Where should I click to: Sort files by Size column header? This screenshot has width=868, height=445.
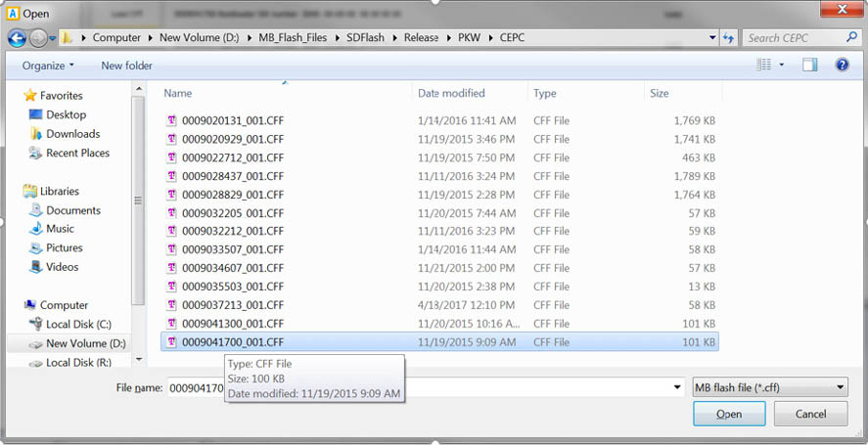point(660,94)
